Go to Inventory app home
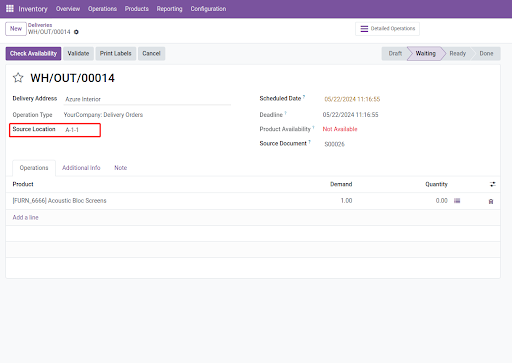Viewport: 512px width, 363px height. (x=33, y=9)
